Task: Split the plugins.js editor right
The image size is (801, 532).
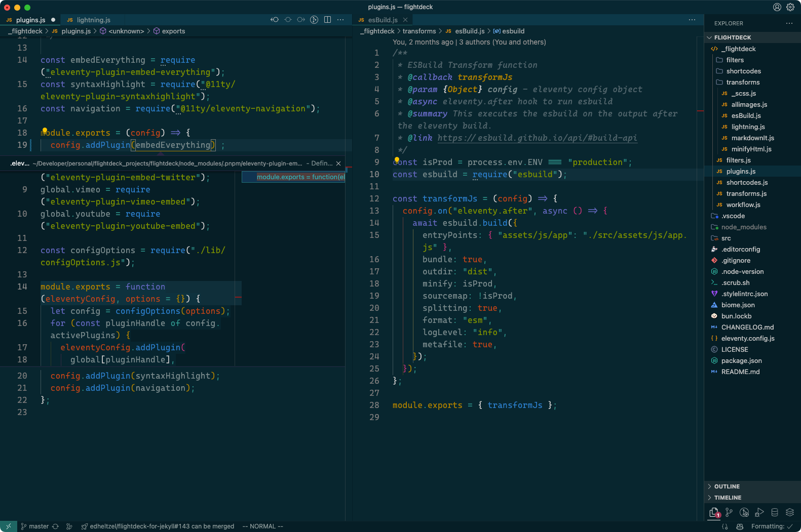Action: pyautogui.click(x=327, y=20)
